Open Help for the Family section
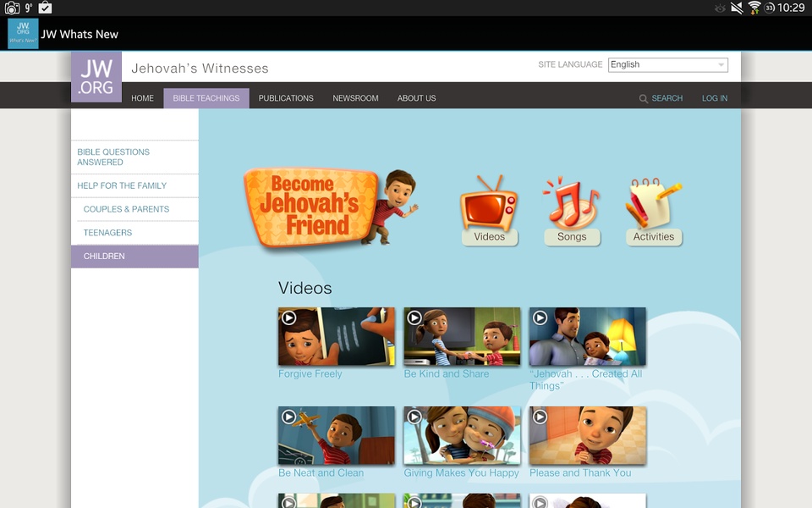The image size is (812, 508). (x=134, y=185)
